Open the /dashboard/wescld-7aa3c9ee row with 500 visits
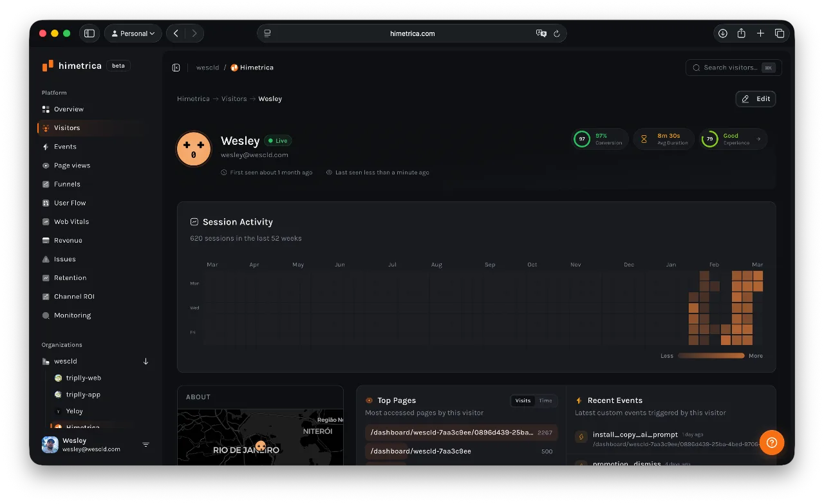 click(462, 451)
